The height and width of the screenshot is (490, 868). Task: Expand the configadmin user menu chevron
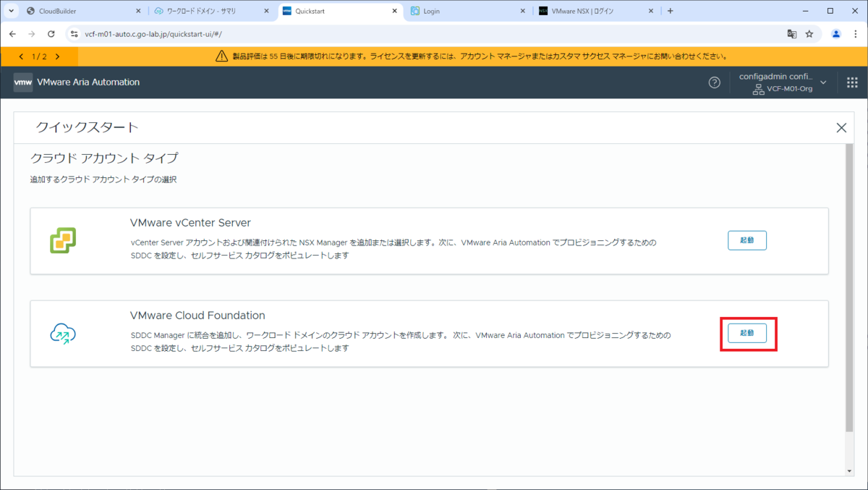[823, 83]
